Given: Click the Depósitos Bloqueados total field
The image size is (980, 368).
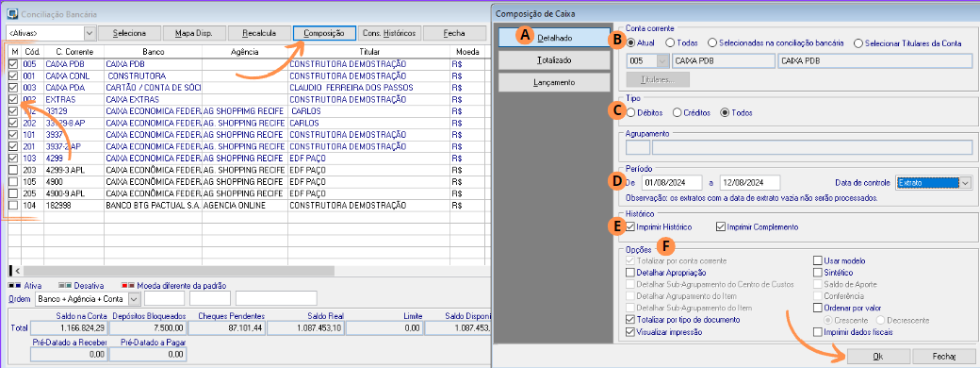Looking at the screenshot, I should click(x=147, y=328).
